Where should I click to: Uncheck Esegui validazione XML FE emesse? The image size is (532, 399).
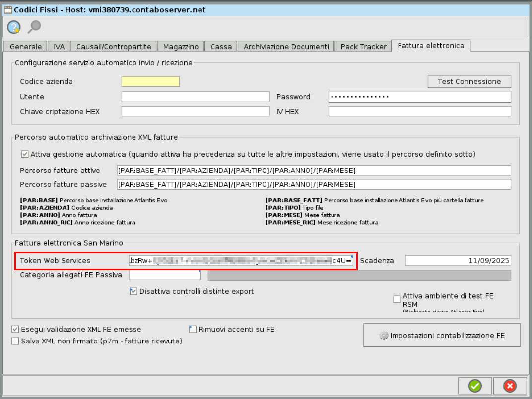tap(15, 329)
